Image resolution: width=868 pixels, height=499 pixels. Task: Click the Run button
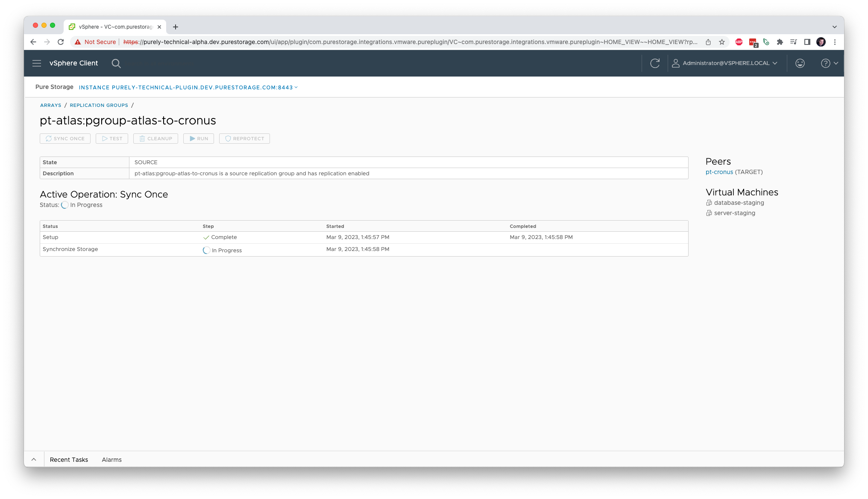tap(199, 139)
